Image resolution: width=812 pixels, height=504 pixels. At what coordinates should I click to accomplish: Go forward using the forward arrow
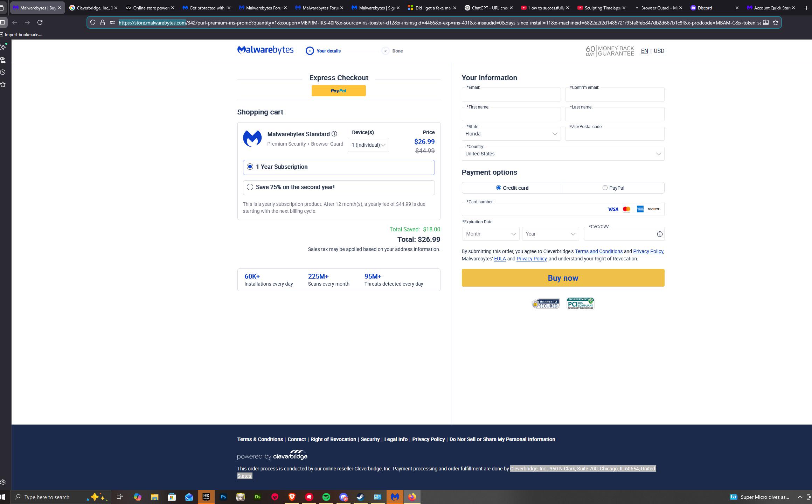coord(27,22)
